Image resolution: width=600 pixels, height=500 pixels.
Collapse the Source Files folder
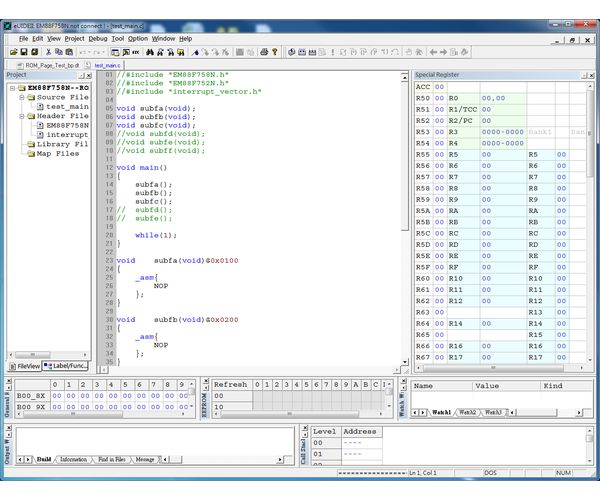(20, 97)
